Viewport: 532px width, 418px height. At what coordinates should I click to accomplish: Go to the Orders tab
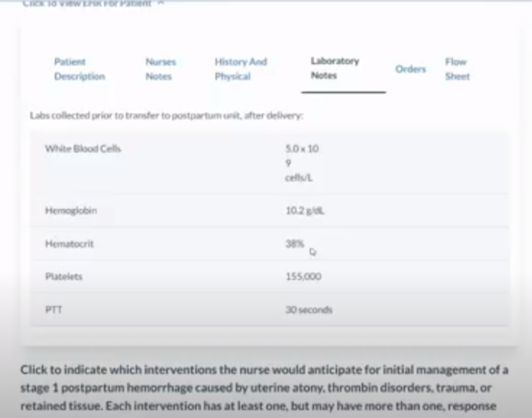(x=410, y=69)
